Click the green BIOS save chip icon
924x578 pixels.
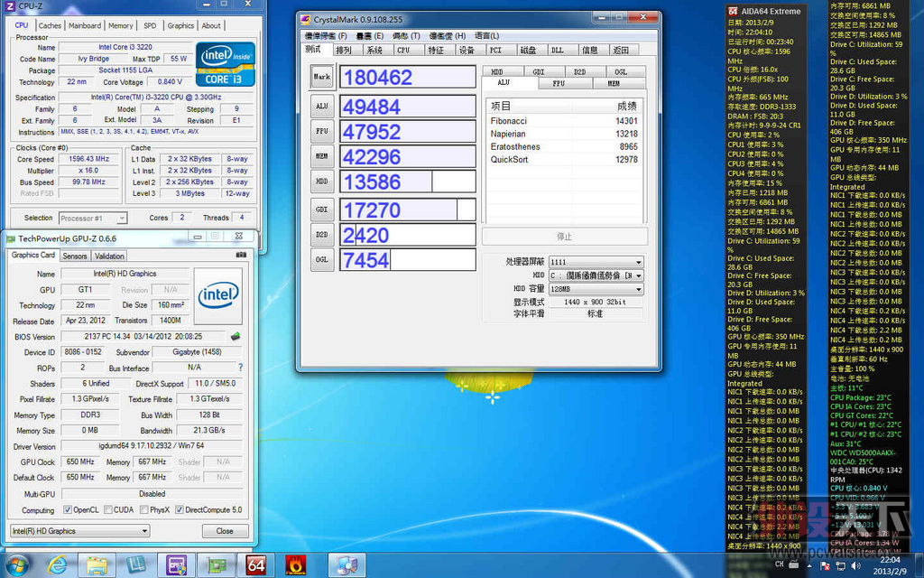236,336
